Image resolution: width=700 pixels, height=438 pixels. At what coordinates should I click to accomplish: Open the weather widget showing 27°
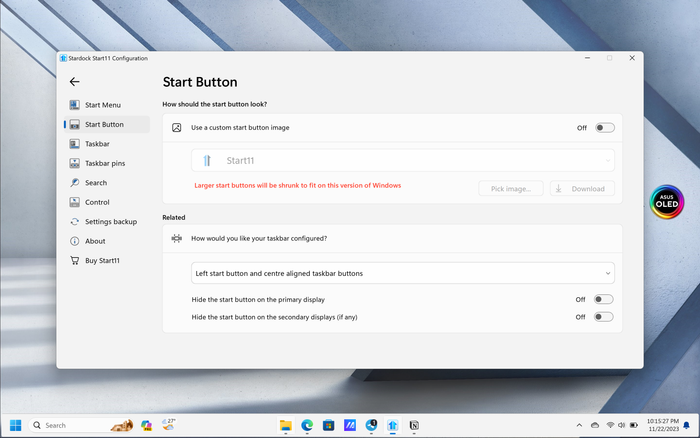(x=169, y=425)
